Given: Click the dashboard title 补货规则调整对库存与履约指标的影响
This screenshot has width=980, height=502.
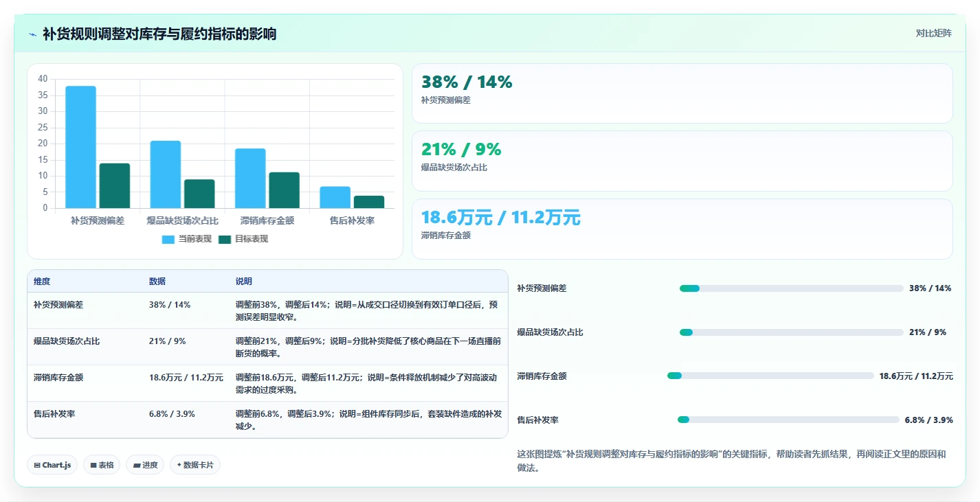Looking at the screenshot, I should [159, 34].
